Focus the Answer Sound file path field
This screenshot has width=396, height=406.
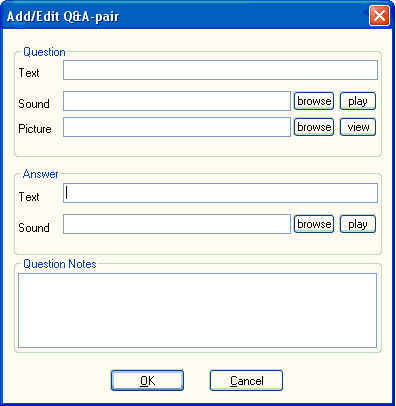tap(177, 224)
